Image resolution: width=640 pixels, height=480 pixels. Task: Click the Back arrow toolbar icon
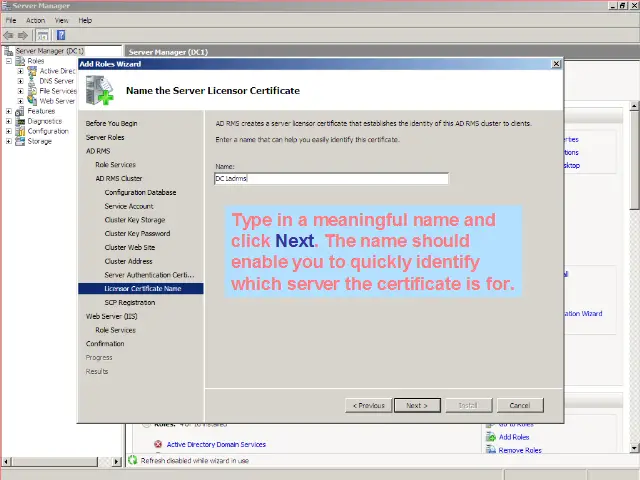(8, 36)
